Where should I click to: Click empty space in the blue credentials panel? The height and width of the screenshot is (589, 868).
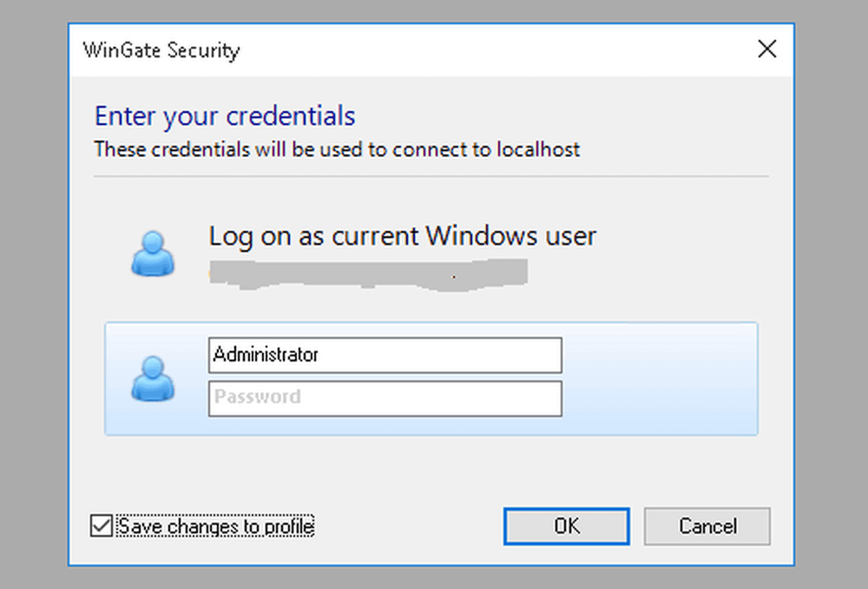[x=659, y=379]
